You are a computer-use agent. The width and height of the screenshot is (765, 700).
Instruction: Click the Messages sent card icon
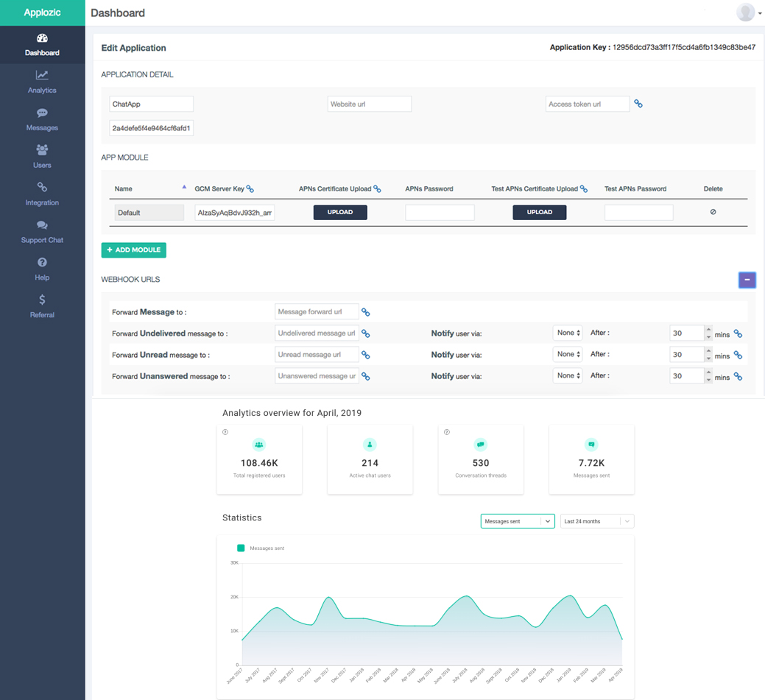click(x=591, y=445)
